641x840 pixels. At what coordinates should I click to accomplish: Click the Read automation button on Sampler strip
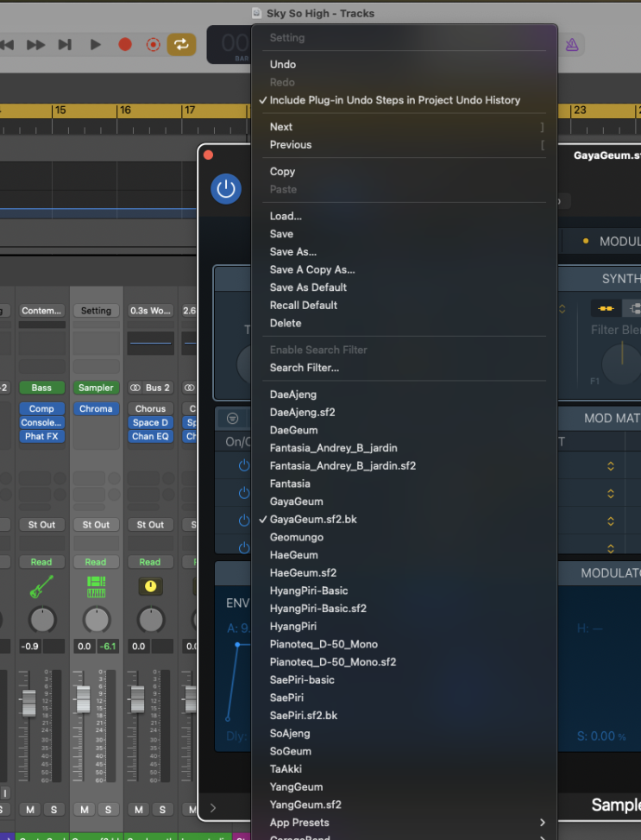click(x=96, y=562)
